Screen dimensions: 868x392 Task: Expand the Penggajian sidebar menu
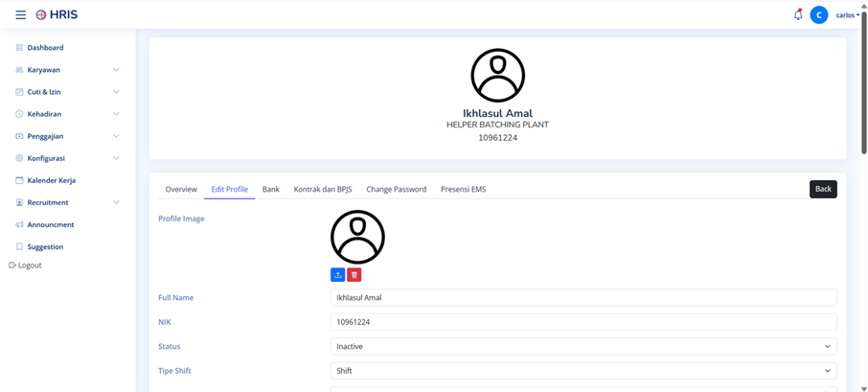coord(67,136)
